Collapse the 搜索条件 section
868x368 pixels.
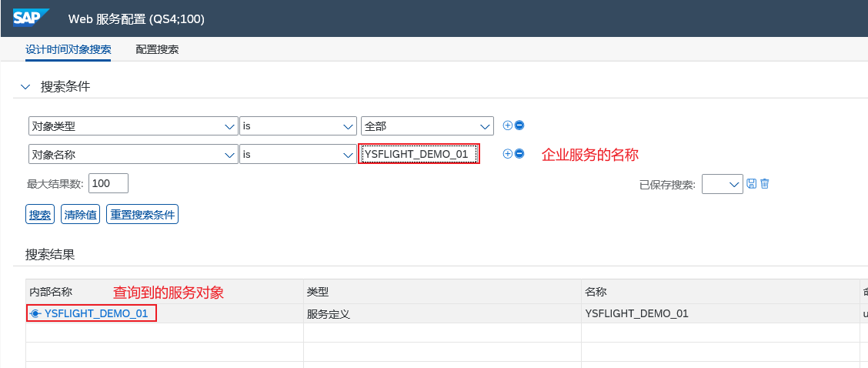click(25, 87)
